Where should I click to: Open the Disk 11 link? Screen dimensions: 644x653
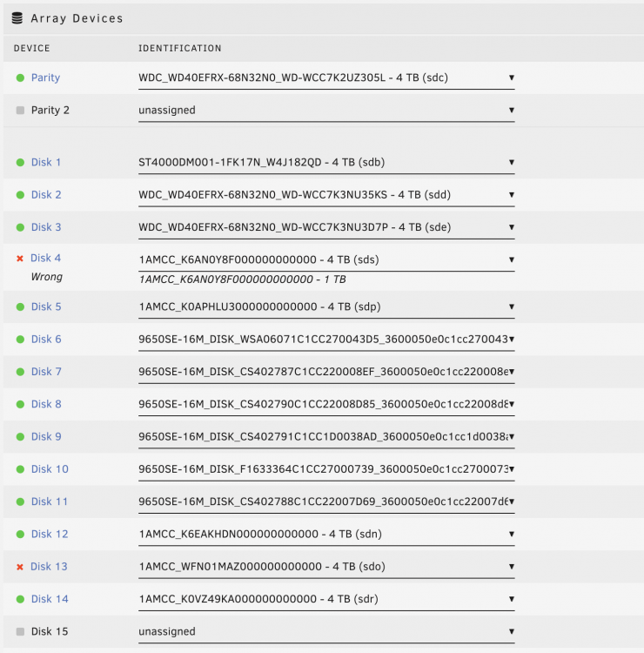click(50, 502)
